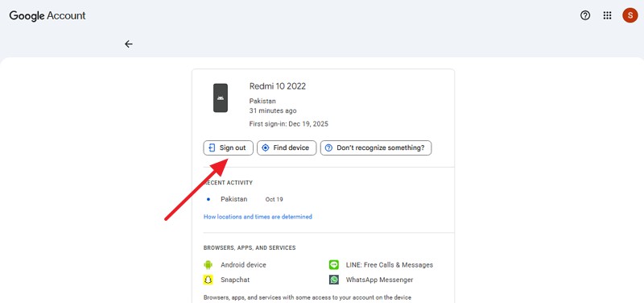
Task: Click the Pakistan recent activity entry
Action: (233, 199)
